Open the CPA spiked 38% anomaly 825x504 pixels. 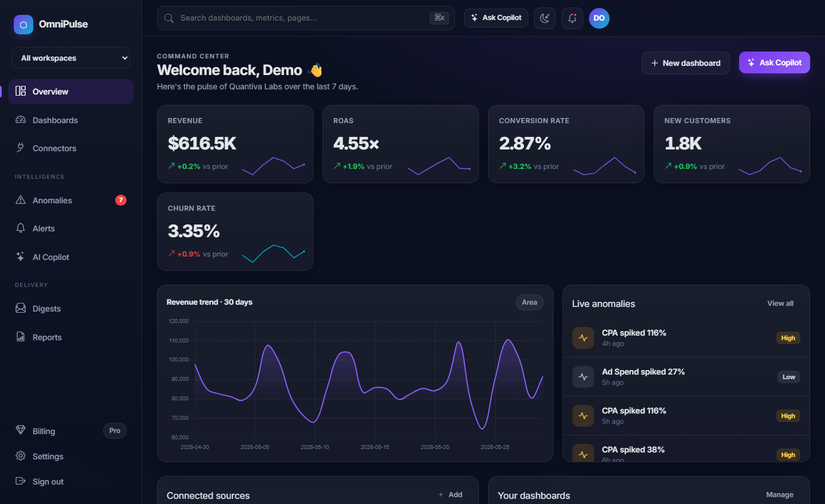tap(686, 449)
